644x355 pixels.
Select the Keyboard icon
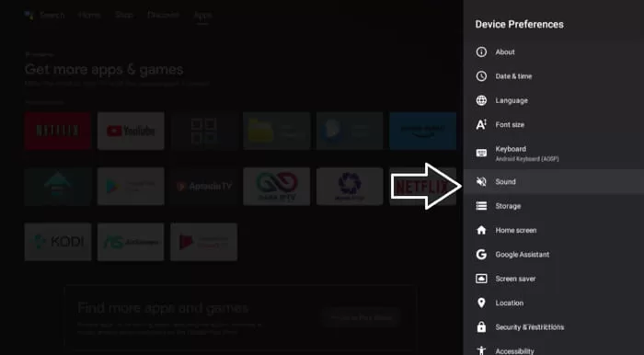(481, 153)
